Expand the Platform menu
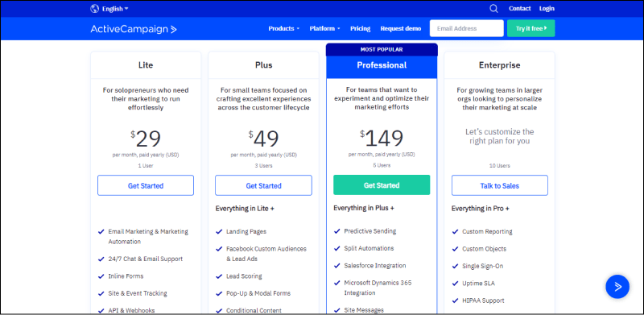This screenshot has width=644, height=315. tap(325, 29)
